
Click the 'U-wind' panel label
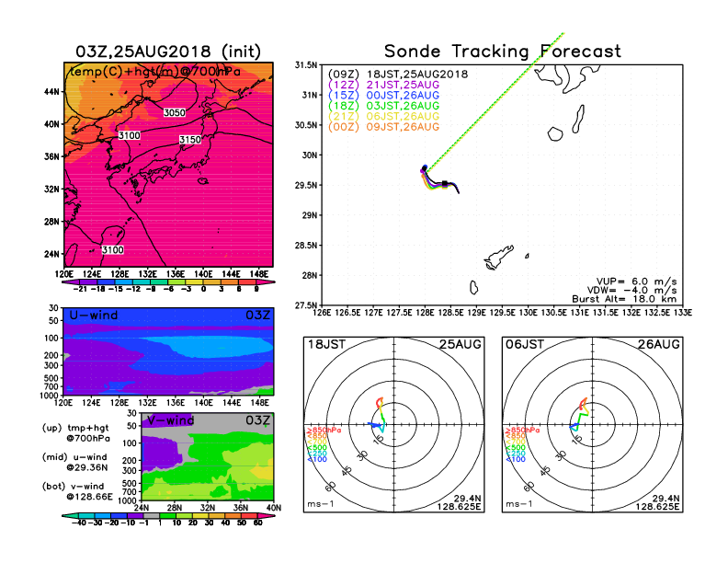pos(94,316)
